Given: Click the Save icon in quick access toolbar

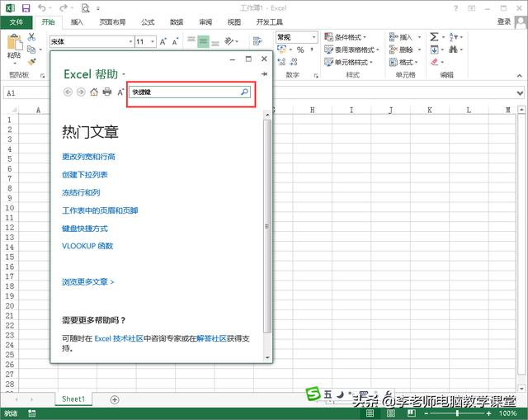Looking at the screenshot, I should click(x=26, y=8).
